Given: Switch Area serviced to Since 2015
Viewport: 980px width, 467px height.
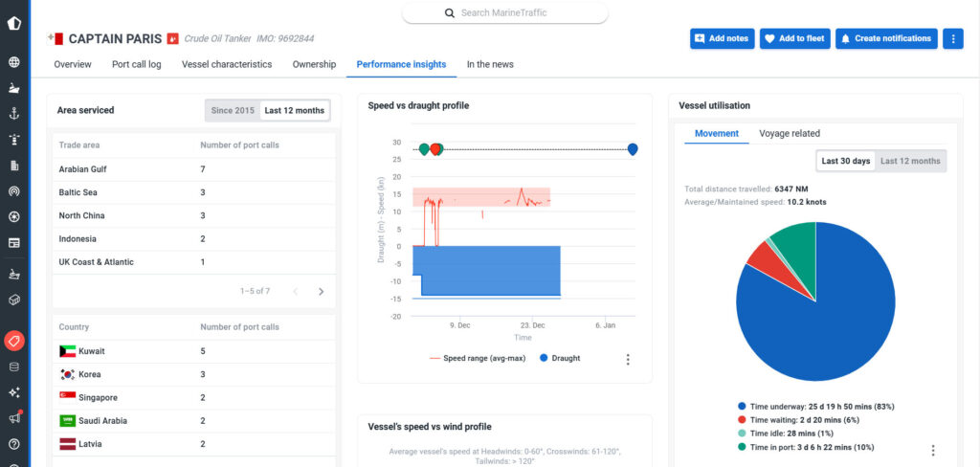Looking at the screenshot, I should [x=233, y=111].
